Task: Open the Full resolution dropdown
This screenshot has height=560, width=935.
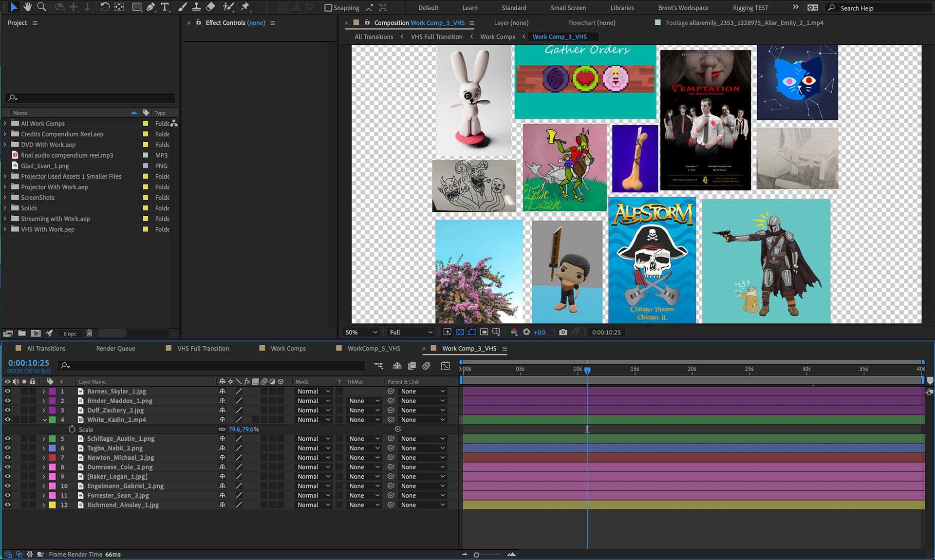Action: (x=411, y=332)
